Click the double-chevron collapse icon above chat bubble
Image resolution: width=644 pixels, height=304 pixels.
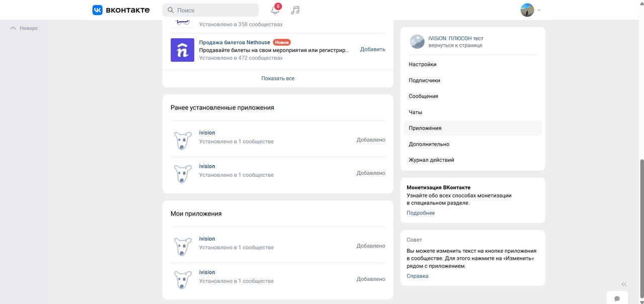(x=624, y=284)
